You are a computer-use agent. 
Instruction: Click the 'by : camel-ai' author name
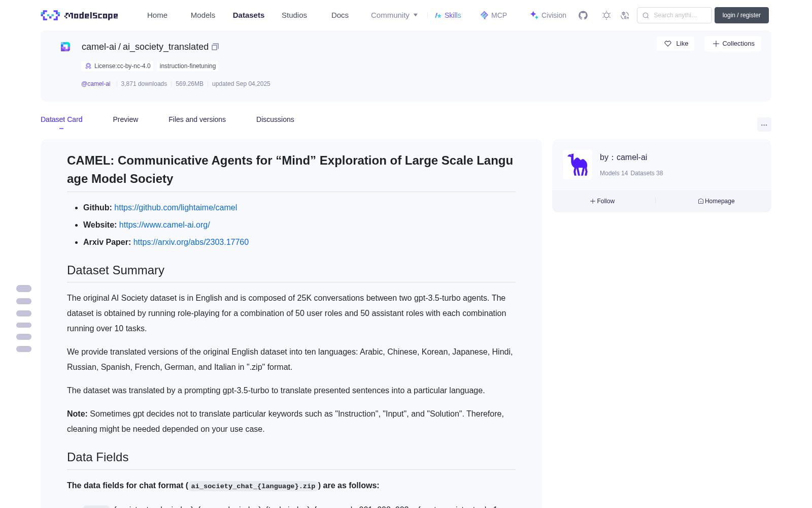pos(623,157)
